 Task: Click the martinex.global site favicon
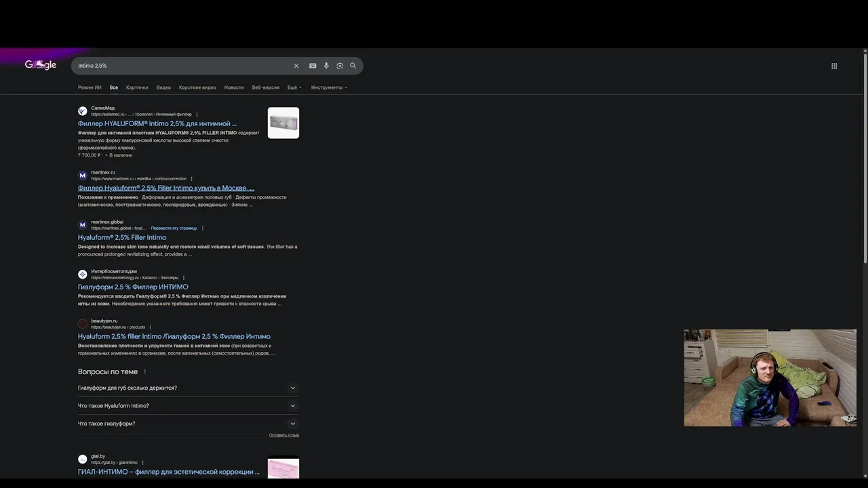point(83,225)
